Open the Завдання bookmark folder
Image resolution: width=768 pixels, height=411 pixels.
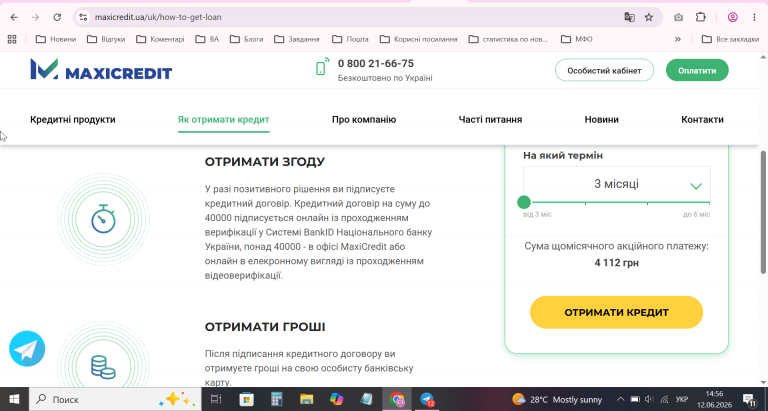tap(297, 39)
